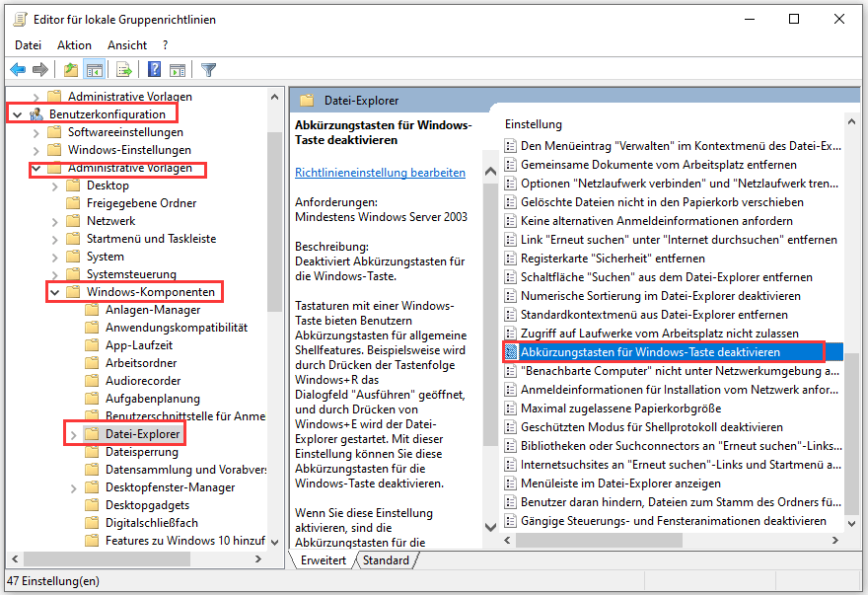This screenshot has width=868, height=595.
Task: Click the Einstellung column header
Action: tap(533, 124)
